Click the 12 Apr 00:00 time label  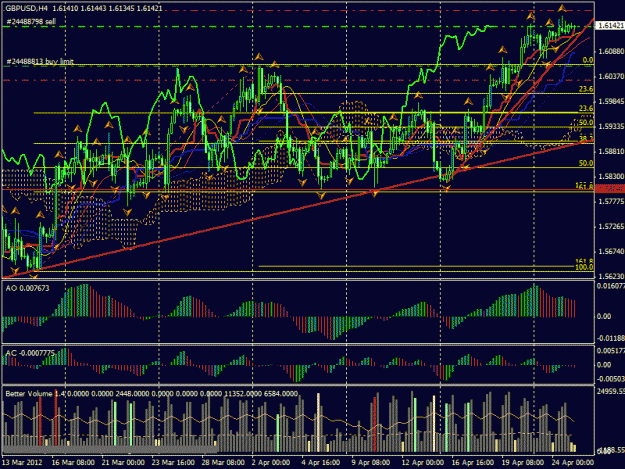point(423,462)
